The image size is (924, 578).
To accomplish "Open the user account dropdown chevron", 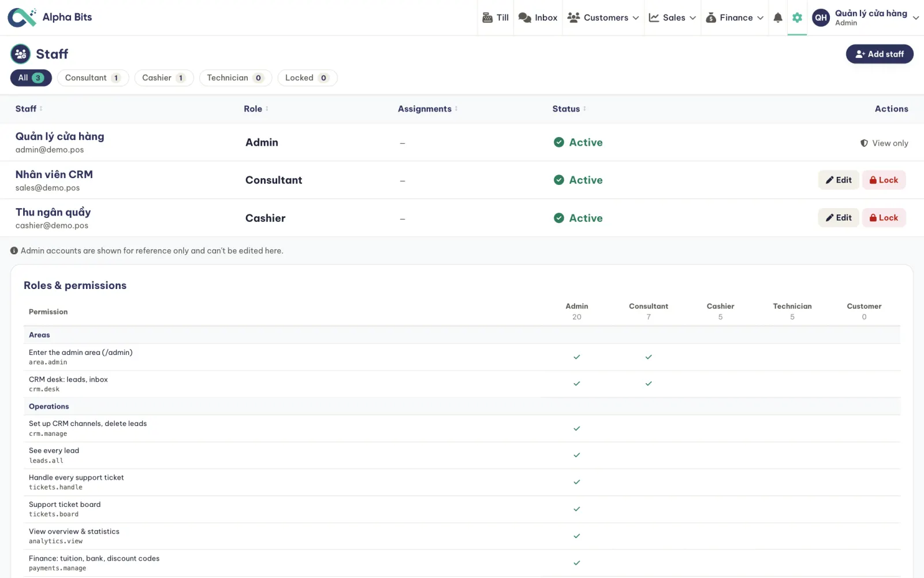I will pos(915,18).
